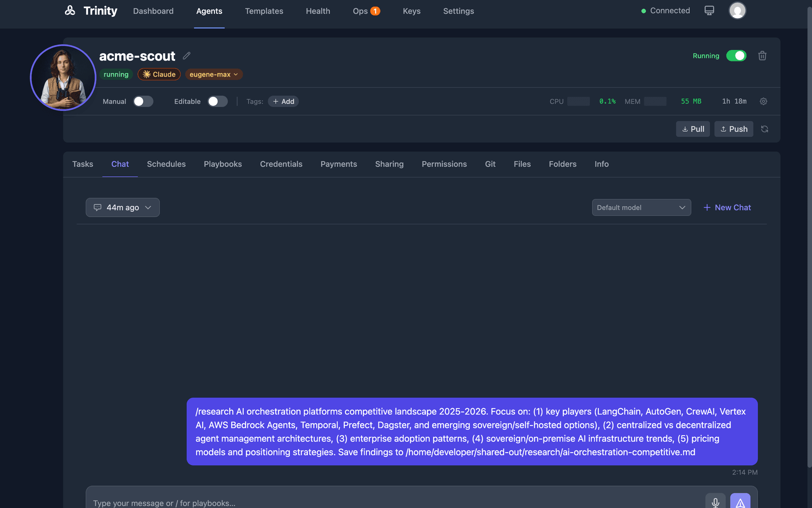Enable the Editable toggle
The height and width of the screenshot is (508, 812).
coord(217,101)
